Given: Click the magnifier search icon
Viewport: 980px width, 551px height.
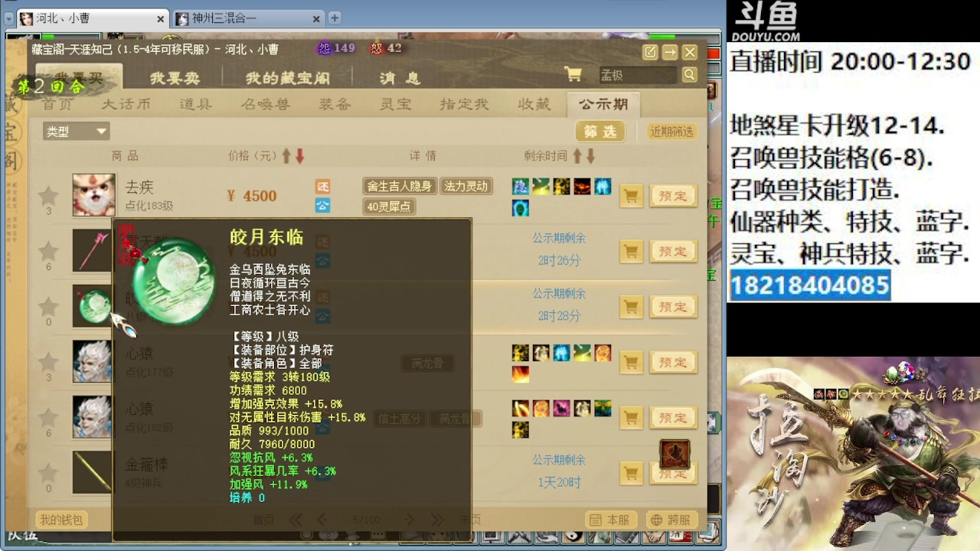Looking at the screenshot, I should pyautogui.click(x=689, y=74).
